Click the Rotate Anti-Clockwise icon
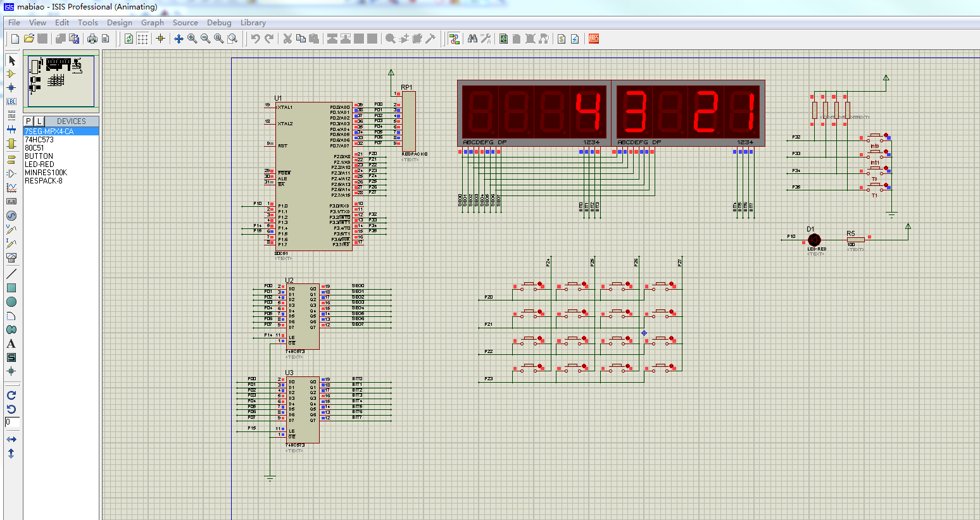Image resolution: width=980 pixels, height=520 pixels. 11,409
